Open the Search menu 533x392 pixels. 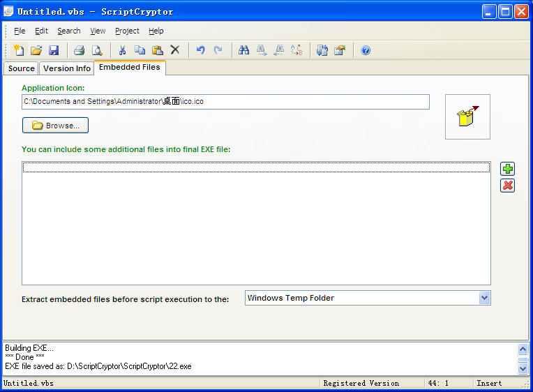point(69,31)
